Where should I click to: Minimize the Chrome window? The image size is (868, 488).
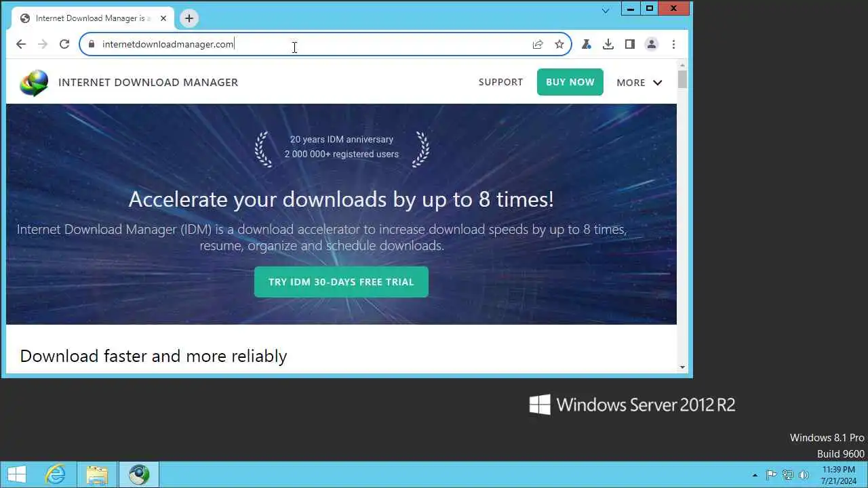point(631,9)
